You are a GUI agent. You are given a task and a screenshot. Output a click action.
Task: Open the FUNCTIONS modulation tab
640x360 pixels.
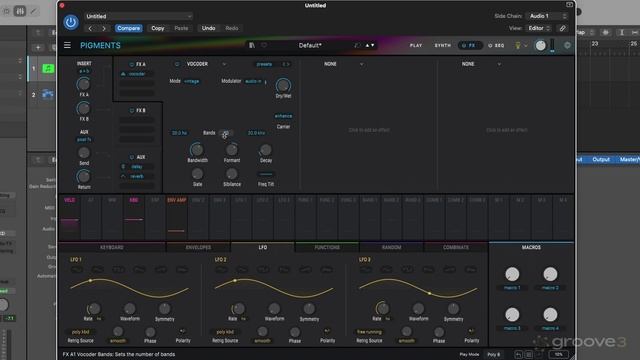tap(327, 247)
